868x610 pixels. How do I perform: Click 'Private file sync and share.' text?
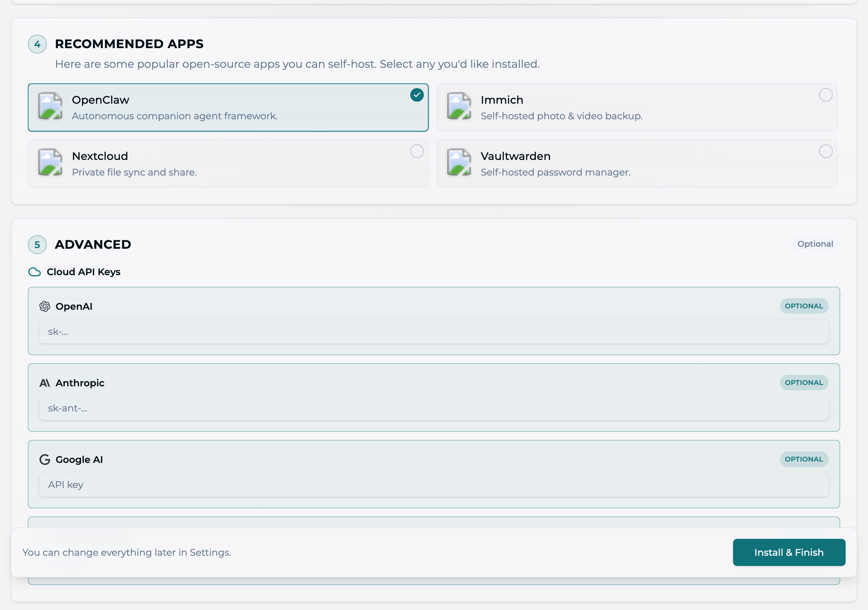click(x=134, y=172)
